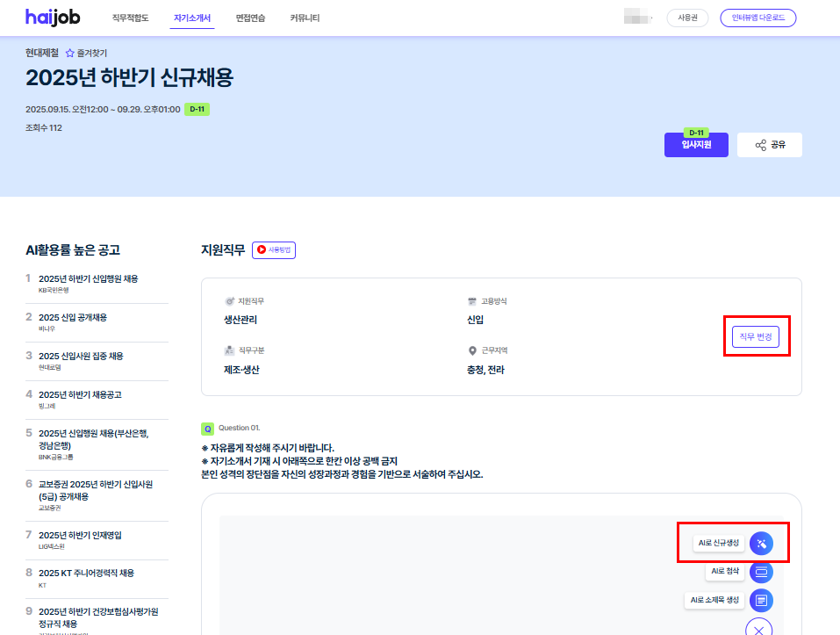840x635 pixels.
Task: Click the 인터뷰앱 다운로드 button
Action: (758, 18)
